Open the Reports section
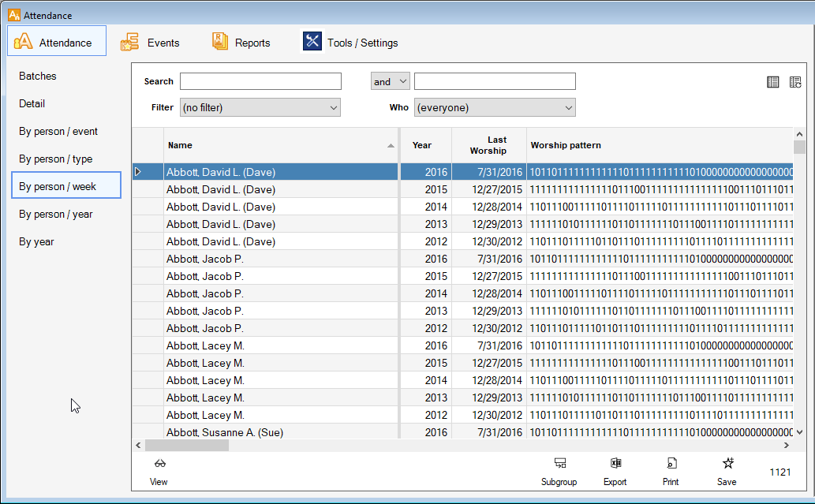 click(241, 43)
